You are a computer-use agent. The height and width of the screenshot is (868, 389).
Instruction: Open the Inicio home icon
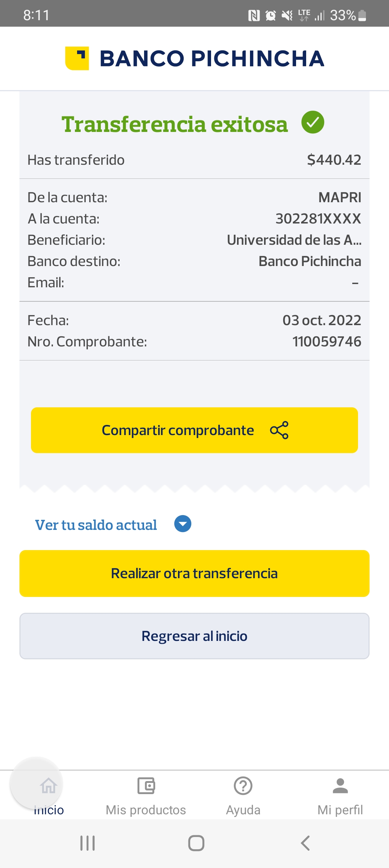tap(49, 786)
